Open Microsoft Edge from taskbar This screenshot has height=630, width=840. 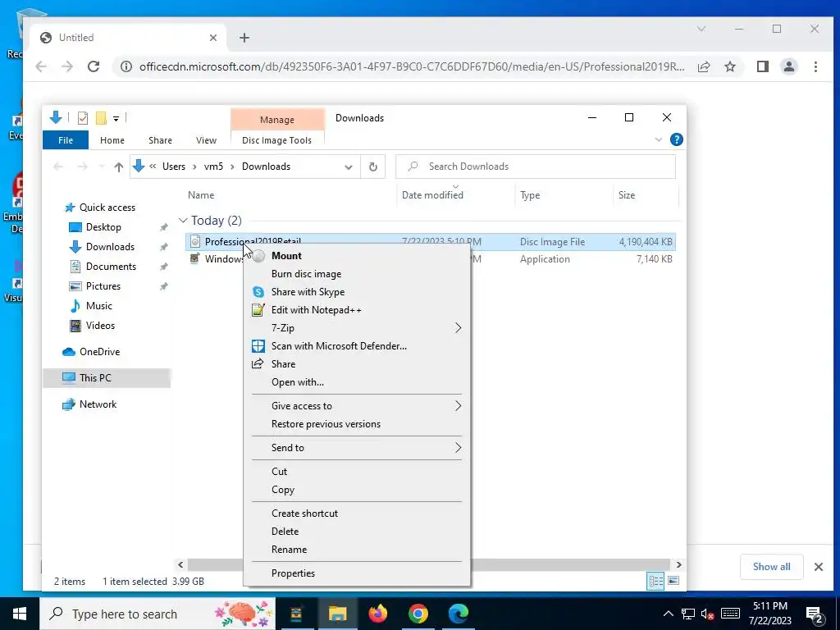[459, 614]
